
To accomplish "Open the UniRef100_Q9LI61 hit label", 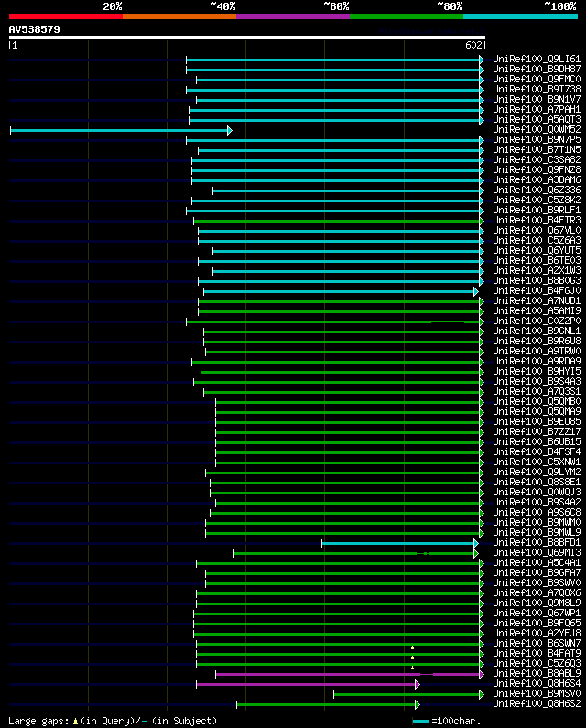I will tap(537, 59).
